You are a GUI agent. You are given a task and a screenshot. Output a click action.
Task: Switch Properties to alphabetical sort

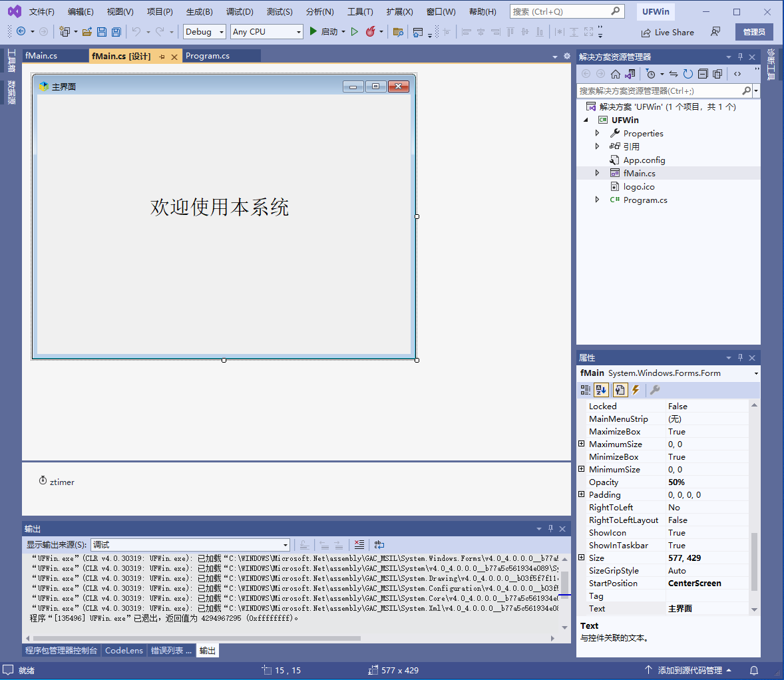point(601,390)
